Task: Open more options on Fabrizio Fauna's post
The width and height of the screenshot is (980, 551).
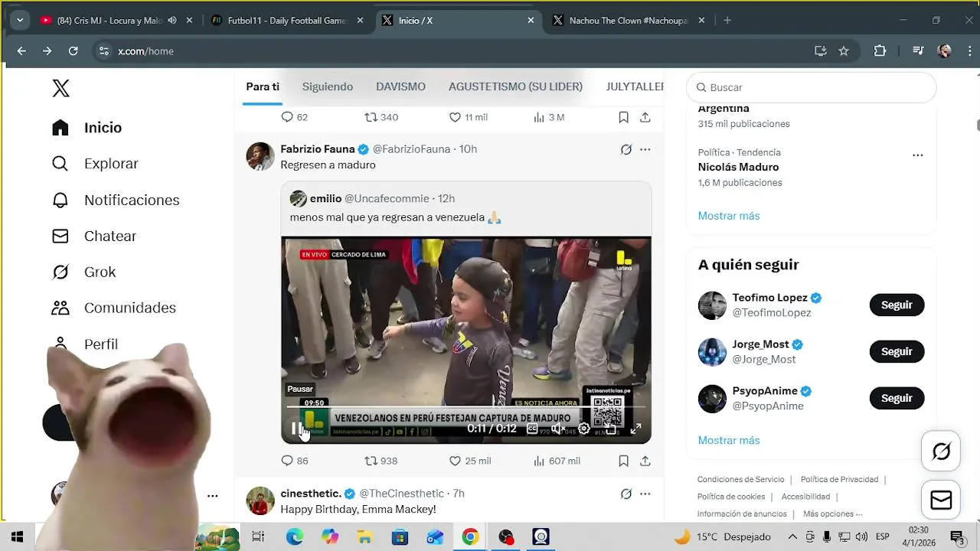Action: [x=645, y=149]
